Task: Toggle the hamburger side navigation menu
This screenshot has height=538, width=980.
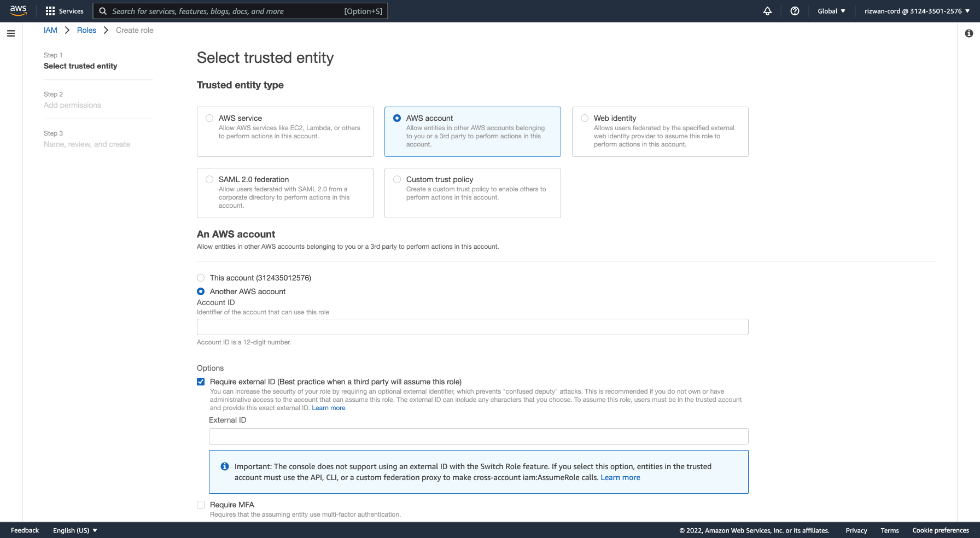Action: point(10,33)
